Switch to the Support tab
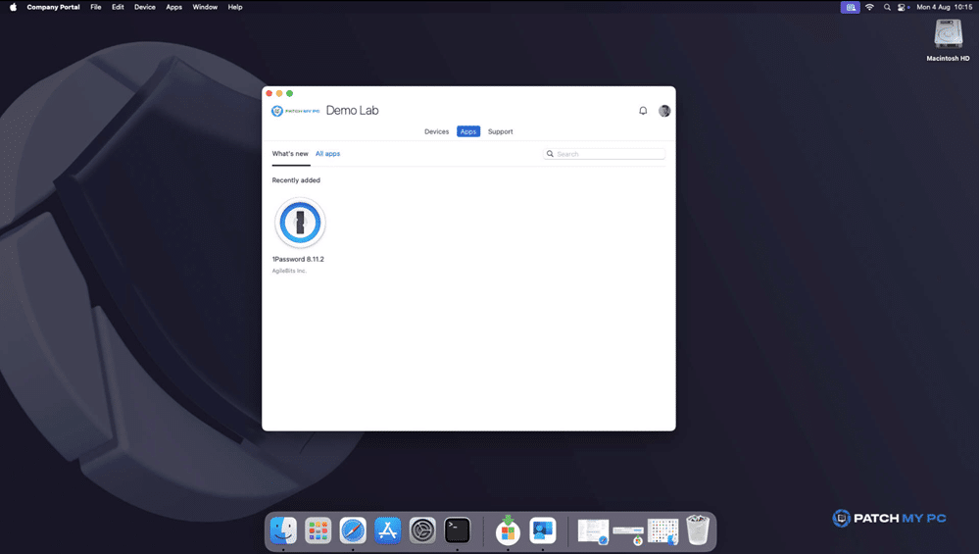Image resolution: width=980 pixels, height=554 pixels. tap(500, 132)
